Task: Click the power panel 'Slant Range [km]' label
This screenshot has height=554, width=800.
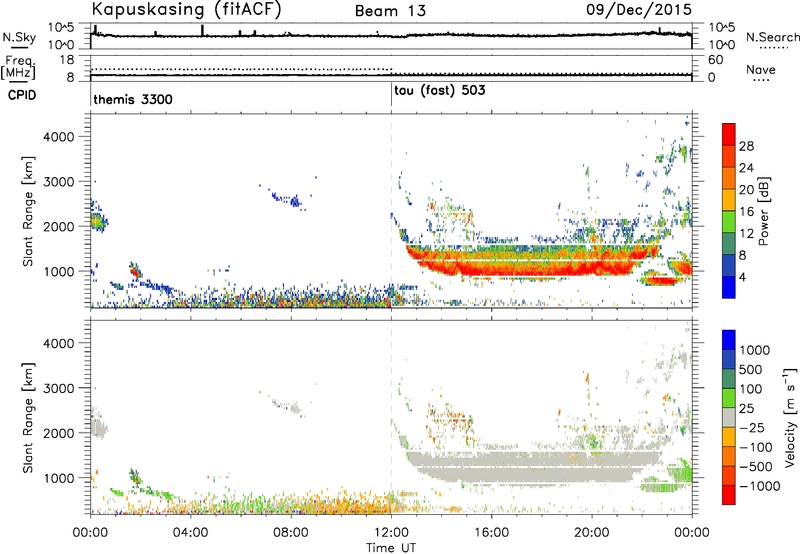Action: 28,211
